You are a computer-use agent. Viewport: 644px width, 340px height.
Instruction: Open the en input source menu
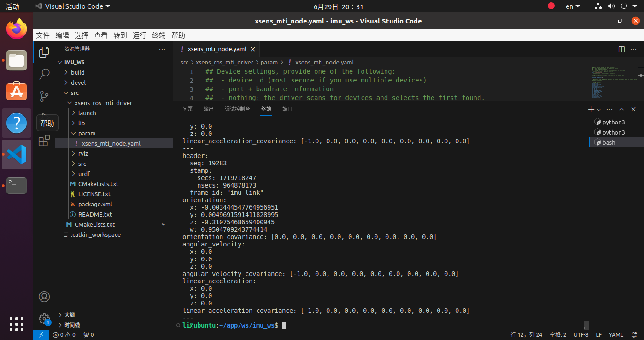pyautogui.click(x=573, y=6)
